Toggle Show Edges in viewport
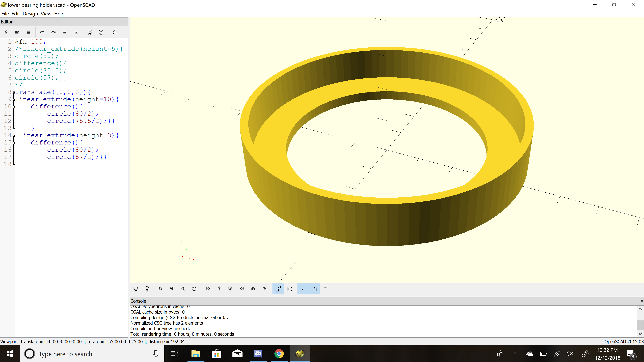Image resolution: width=644 pixels, height=362 pixels. tap(326, 289)
